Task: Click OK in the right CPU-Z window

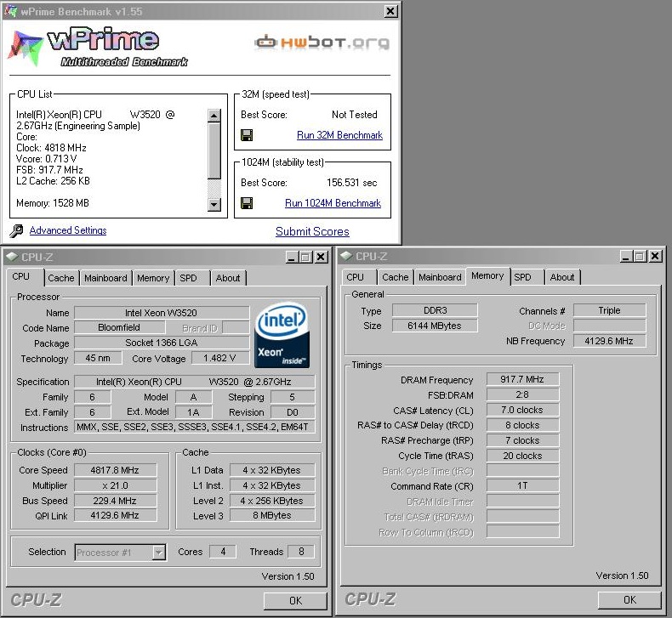Action: click(x=629, y=599)
